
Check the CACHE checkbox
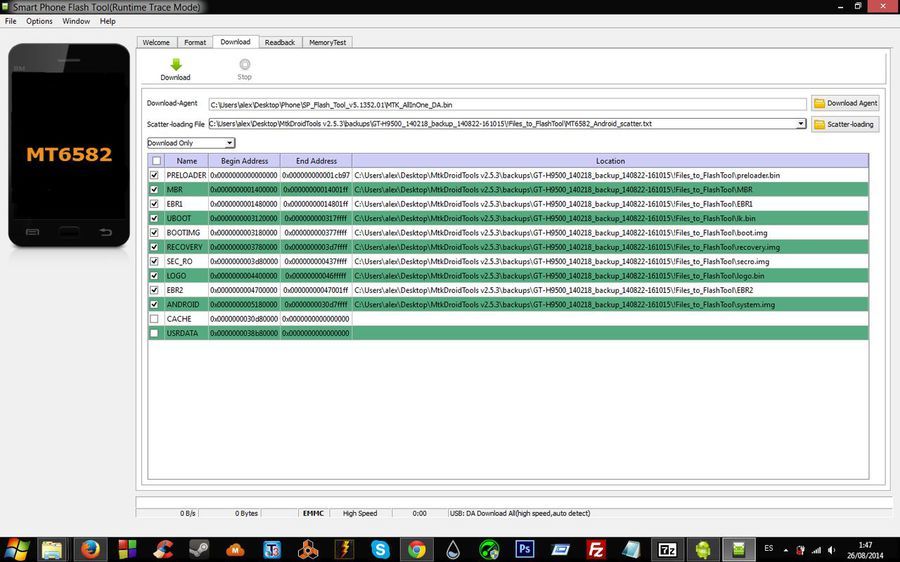point(154,319)
